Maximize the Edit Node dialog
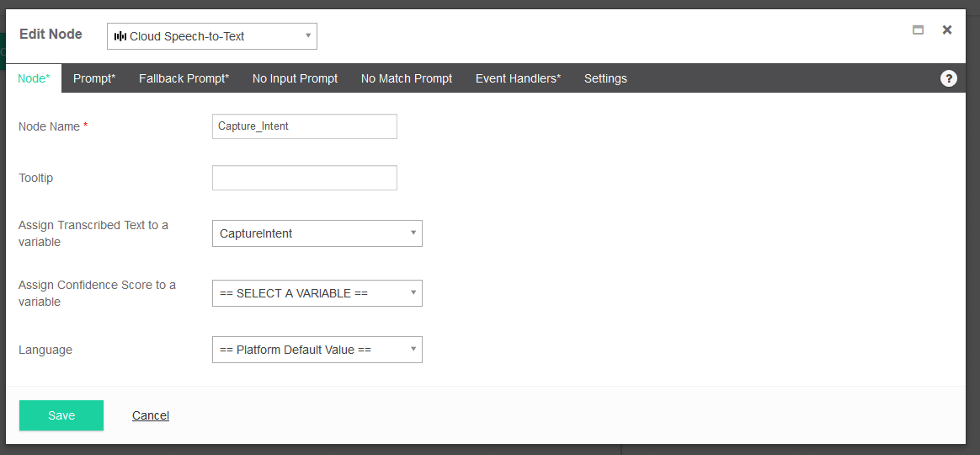 tap(919, 30)
